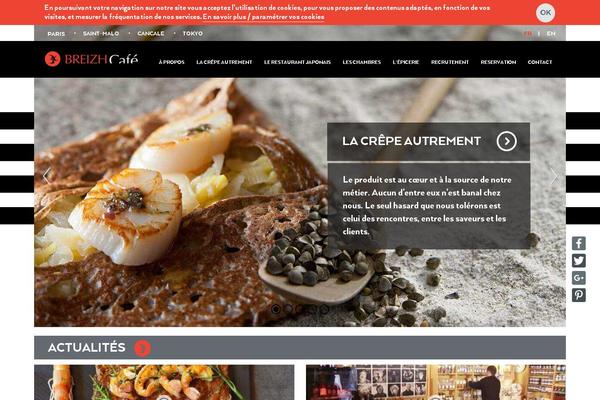
Task: Open Le Restaurant Japonais menu item
Action: (x=297, y=62)
